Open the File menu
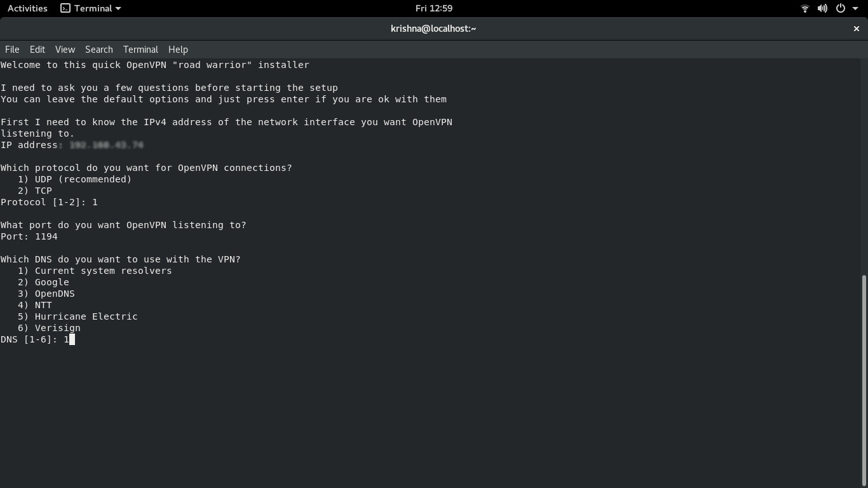The width and height of the screenshot is (868, 488). point(12,49)
